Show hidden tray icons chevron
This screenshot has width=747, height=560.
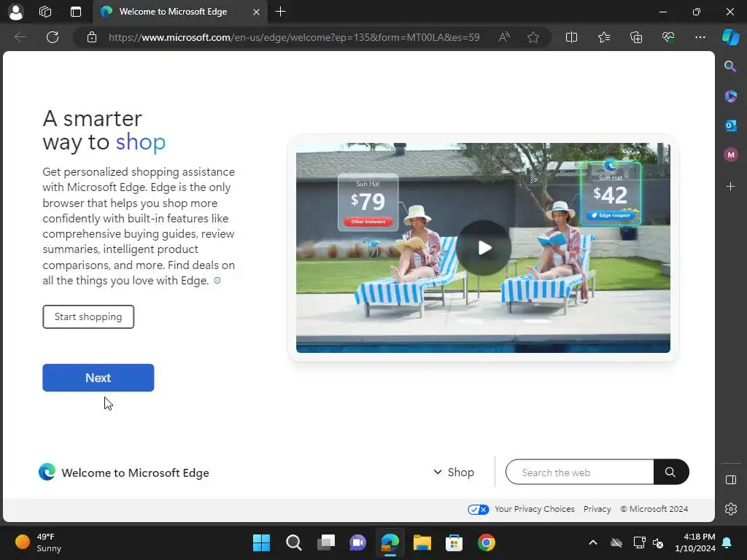tap(593, 542)
